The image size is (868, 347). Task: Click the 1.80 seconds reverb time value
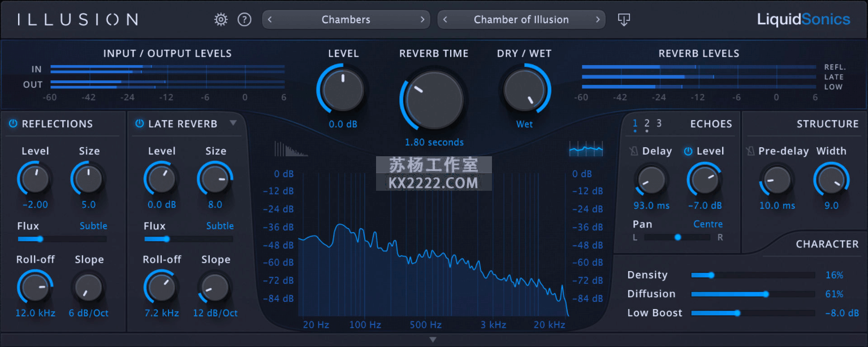434,142
